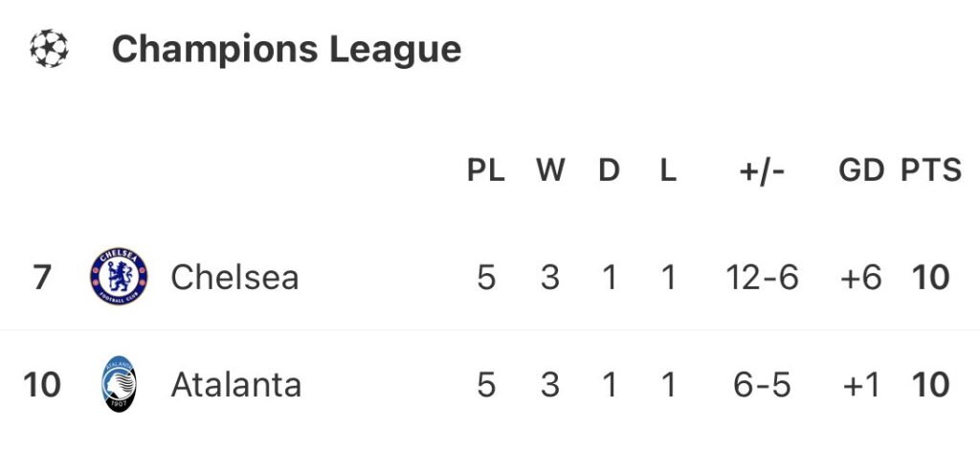Open the Atalanta team name
This screenshot has height=452, width=980.
(235, 385)
